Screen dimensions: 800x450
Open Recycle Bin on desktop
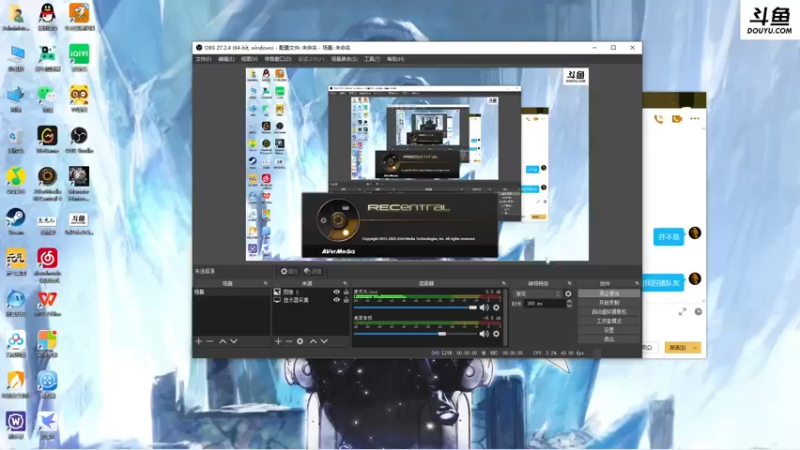[x=16, y=139]
